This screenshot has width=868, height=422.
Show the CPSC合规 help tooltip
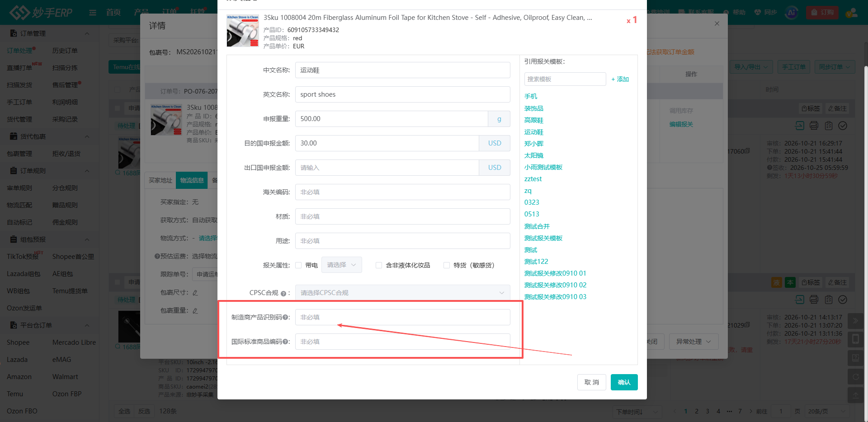[283, 293]
